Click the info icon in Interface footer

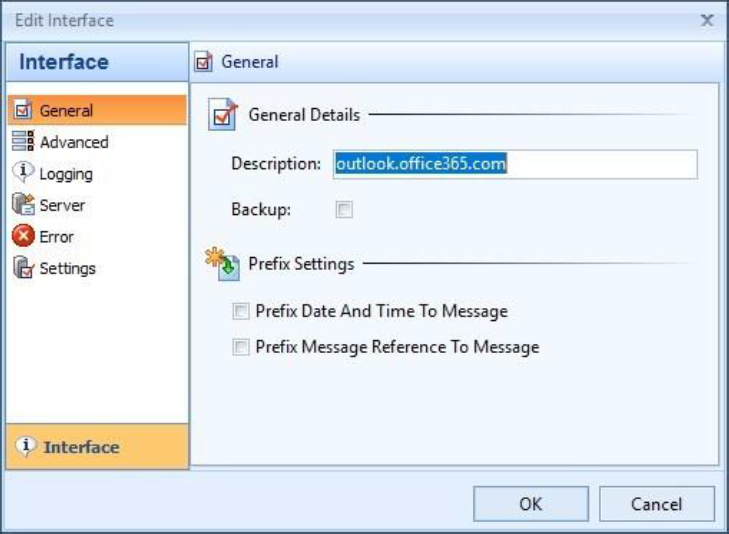[27, 447]
